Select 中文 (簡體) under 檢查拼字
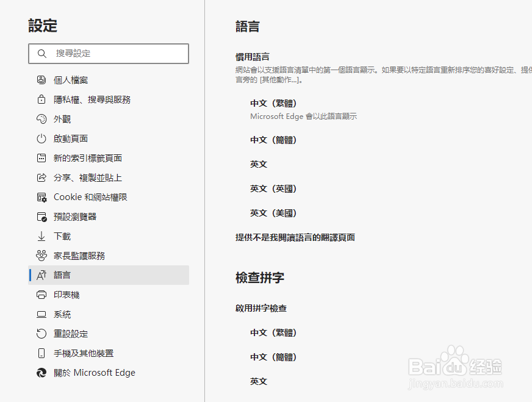 273,357
